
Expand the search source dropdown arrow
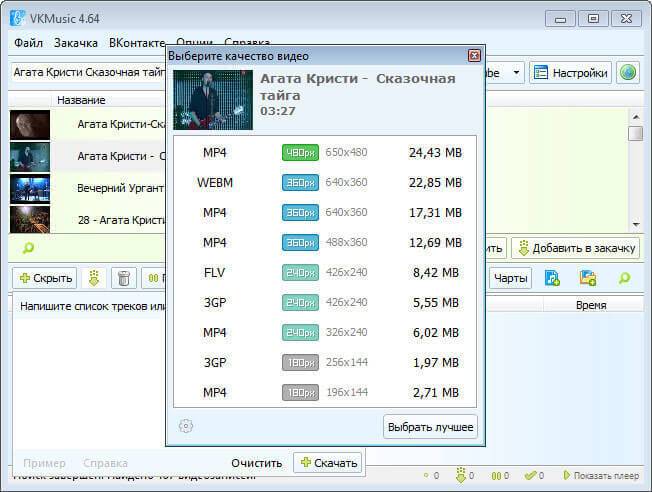pyautogui.click(x=516, y=73)
